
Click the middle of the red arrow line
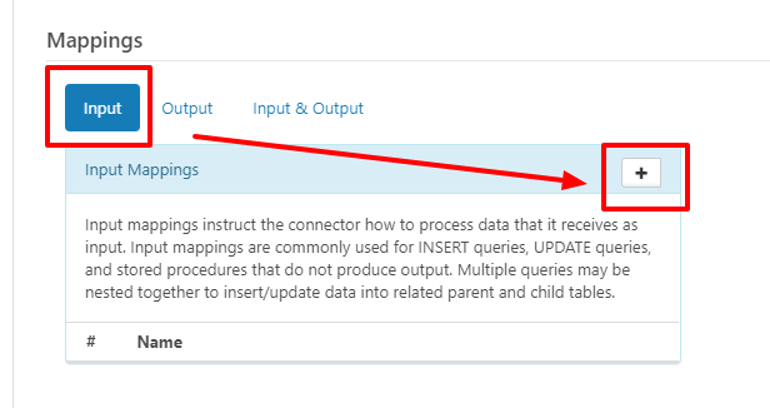[390, 158]
